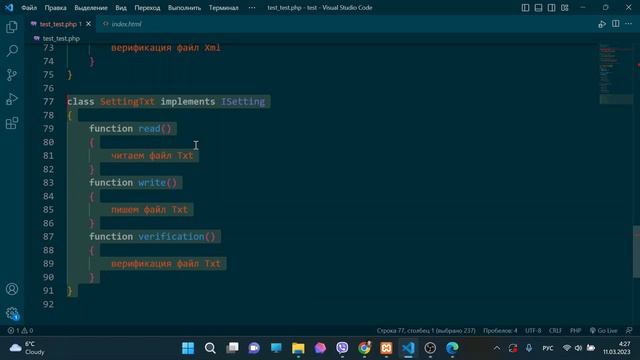The height and width of the screenshot is (360, 640).
Task: Open Viber from taskbar
Action: click(x=342, y=348)
